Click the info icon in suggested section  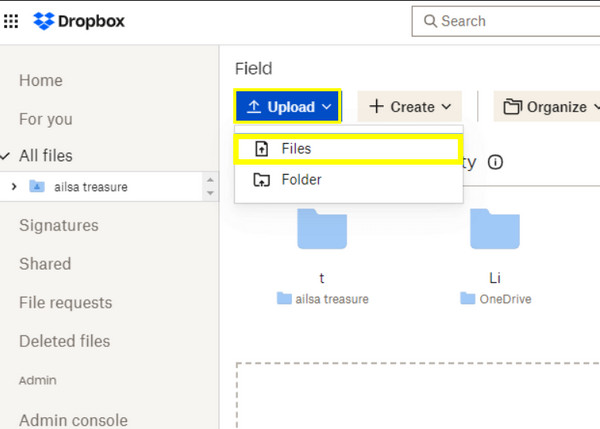click(496, 162)
